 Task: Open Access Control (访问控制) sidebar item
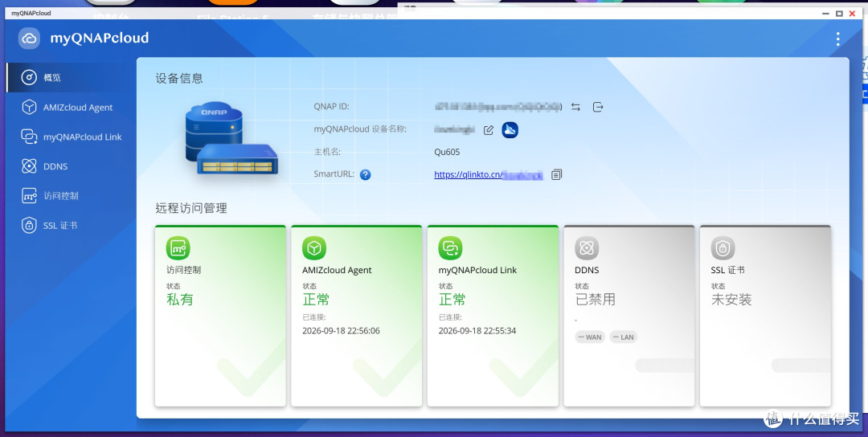72,195
